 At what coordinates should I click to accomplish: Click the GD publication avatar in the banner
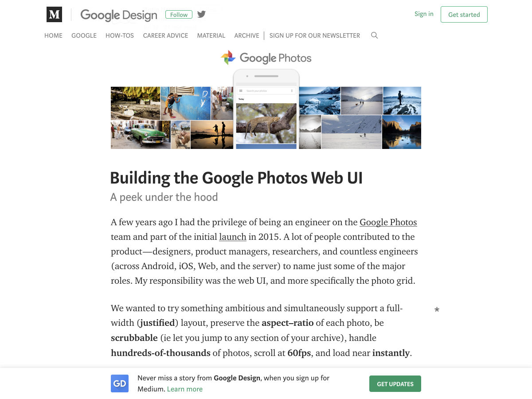pos(120,383)
